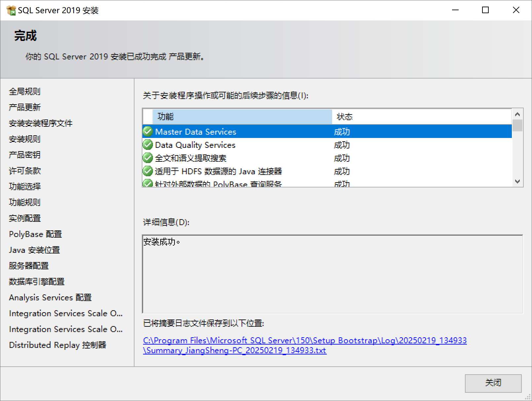Click the checkmark icon for HDFS Java 连接器
The height and width of the screenshot is (401, 532).
148,171
